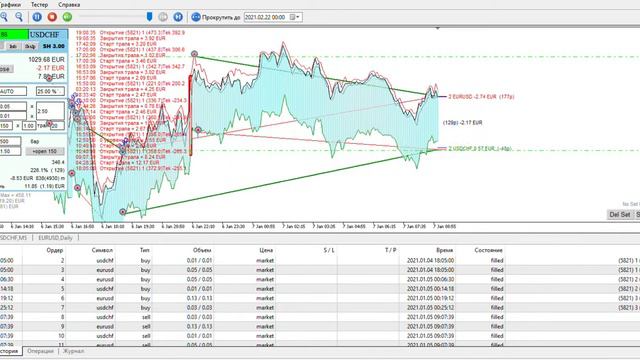Click the USDCHF 0.57 EUR chart label
The height and width of the screenshot is (360, 640).
(480, 149)
